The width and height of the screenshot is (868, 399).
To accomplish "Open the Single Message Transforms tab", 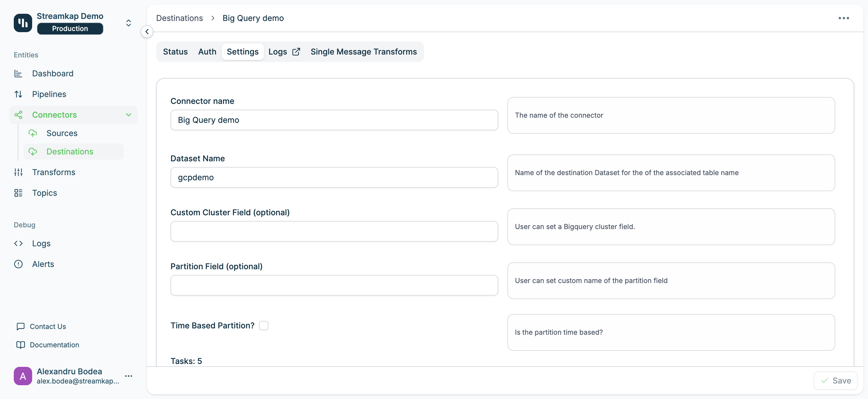I will pos(363,52).
